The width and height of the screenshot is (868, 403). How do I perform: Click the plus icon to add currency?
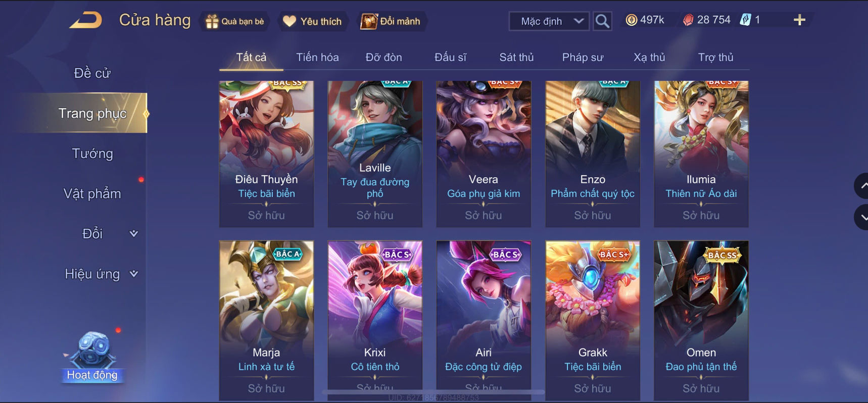[x=799, y=20]
